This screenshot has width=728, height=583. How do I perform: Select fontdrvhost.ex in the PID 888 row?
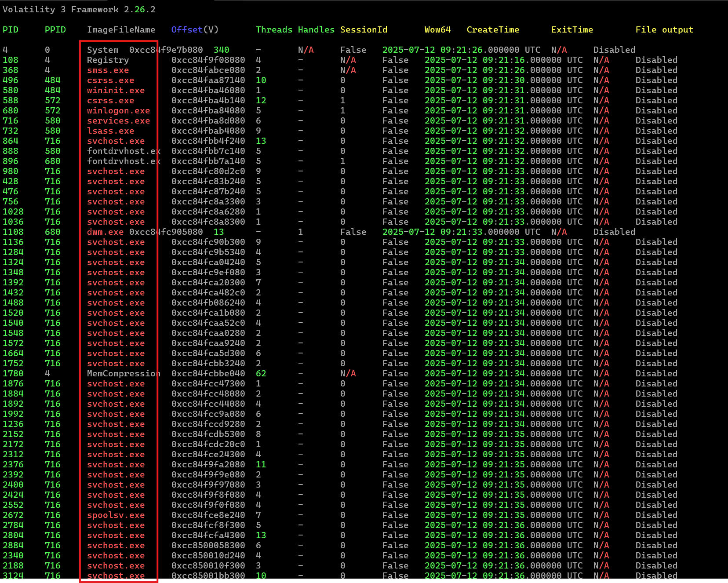[124, 151]
